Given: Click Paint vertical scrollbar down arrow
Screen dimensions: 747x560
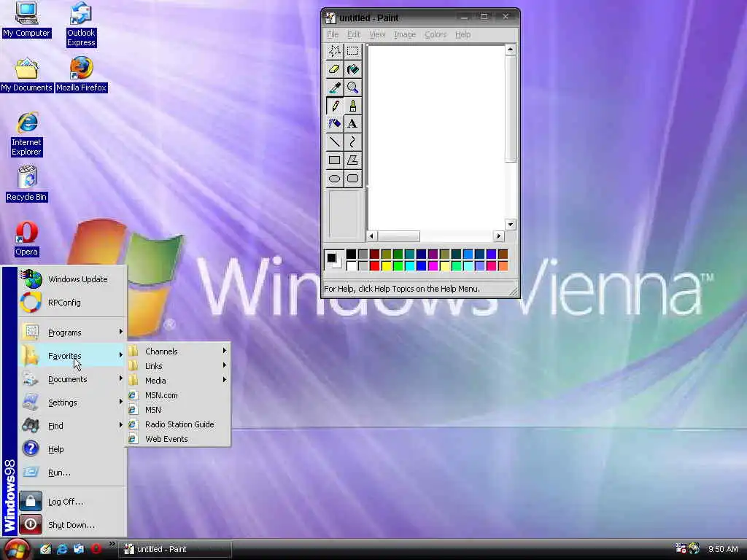Looking at the screenshot, I should coord(510,225).
